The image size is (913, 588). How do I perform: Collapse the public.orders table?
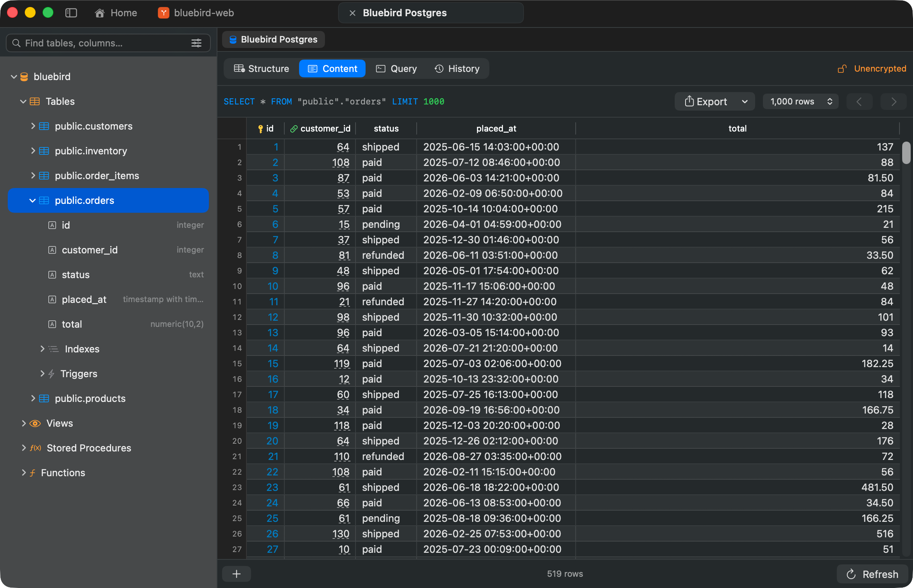click(32, 200)
